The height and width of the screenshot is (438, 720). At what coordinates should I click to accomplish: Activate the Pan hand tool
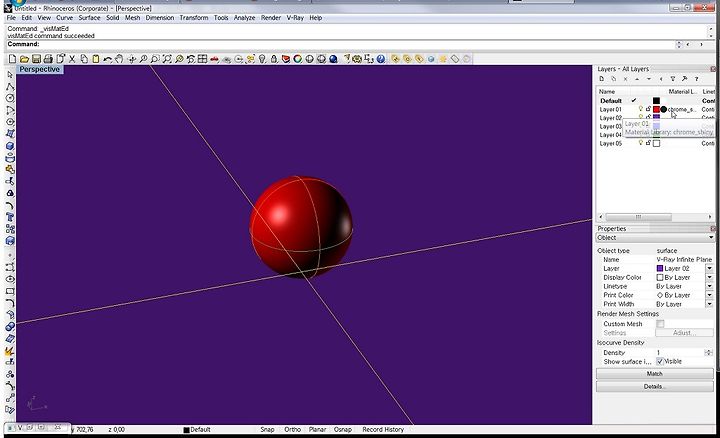119,59
